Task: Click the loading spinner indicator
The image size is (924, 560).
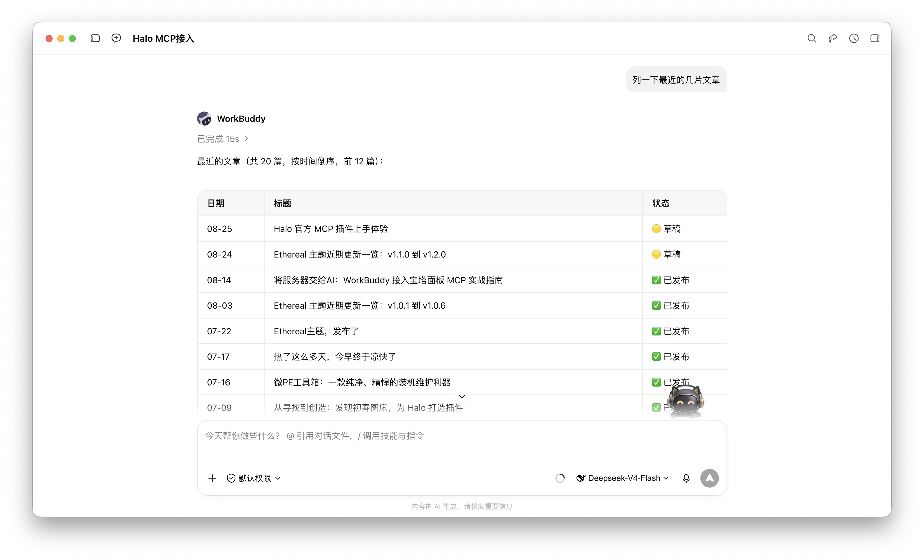Action: [x=560, y=478]
